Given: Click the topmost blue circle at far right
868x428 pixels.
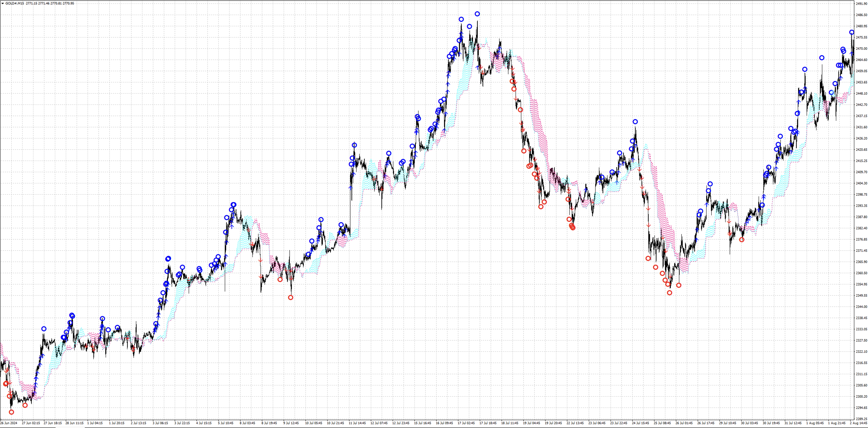Looking at the screenshot, I should coord(851,32).
